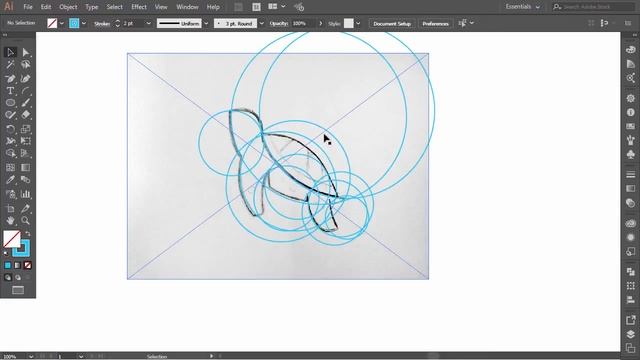Expand the stroke weight dropdown

pos(149,24)
